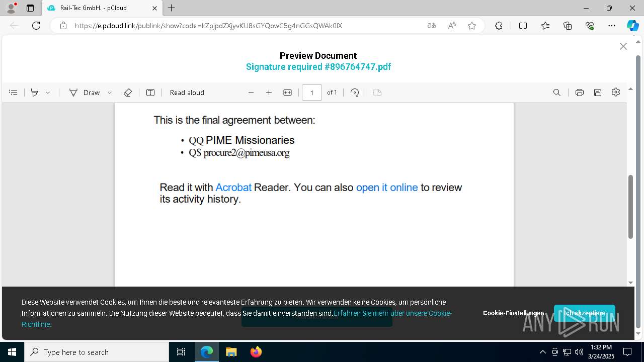644x362 pixels.
Task: Zoom in with the plus icon
Action: (269, 93)
